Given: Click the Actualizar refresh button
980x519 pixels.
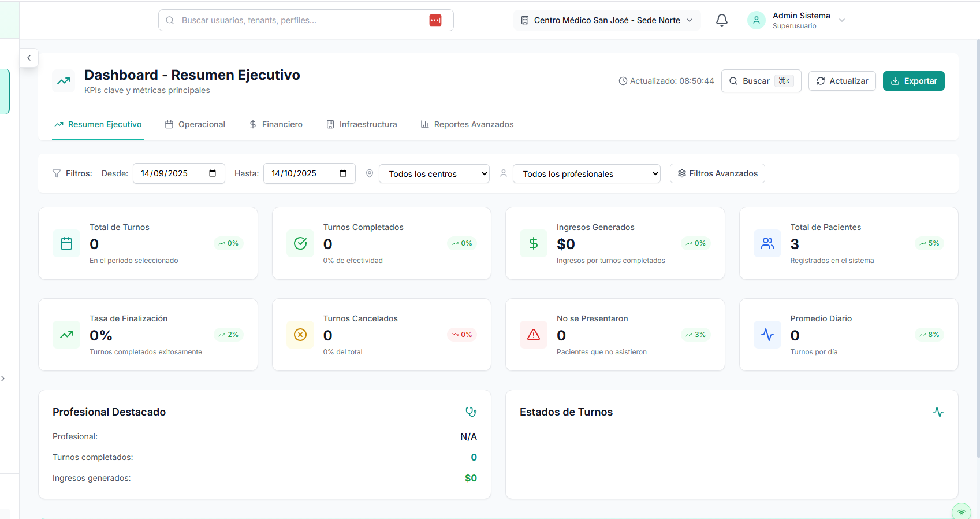Looking at the screenshot, I should pyautogui.click(x=842, y=81).
